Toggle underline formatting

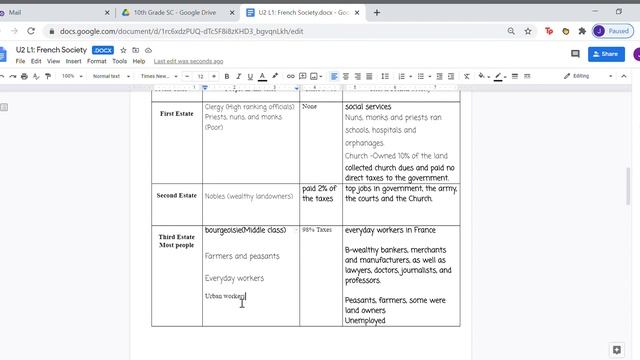pyautogui.click(x=250, y=76)
